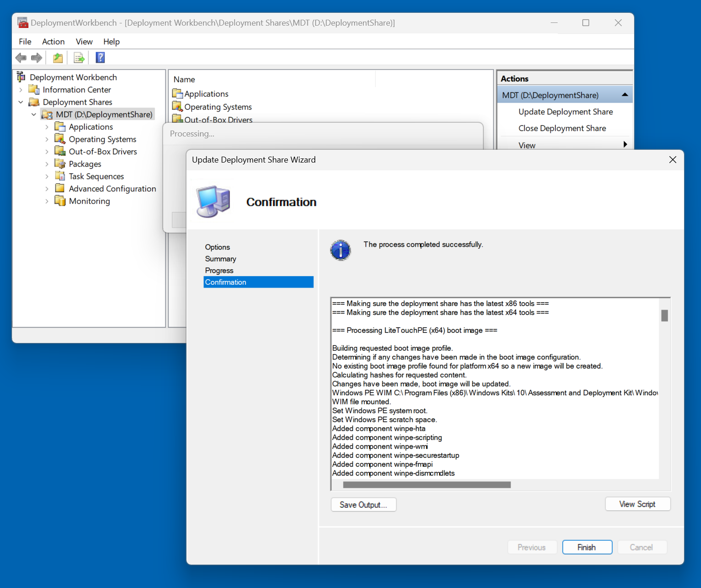Click the Back arrow toolbar icon

pos(21,58)
